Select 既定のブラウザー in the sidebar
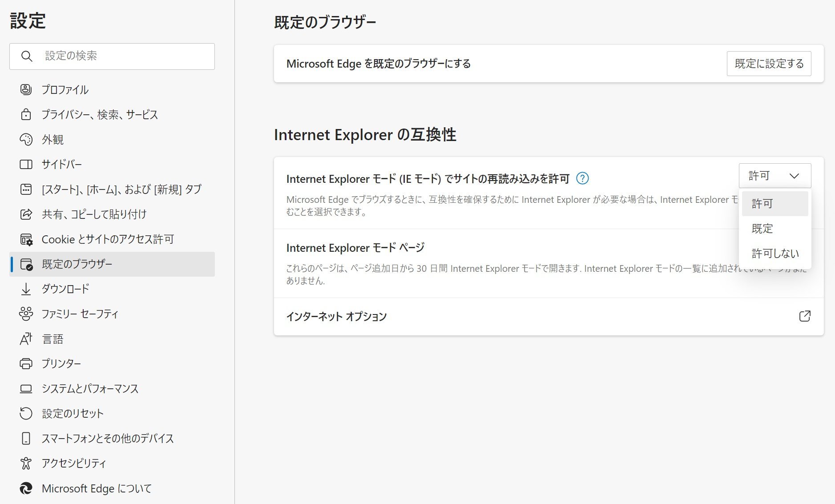The width and height of the screenshot is (835, 504). [112, 264]
